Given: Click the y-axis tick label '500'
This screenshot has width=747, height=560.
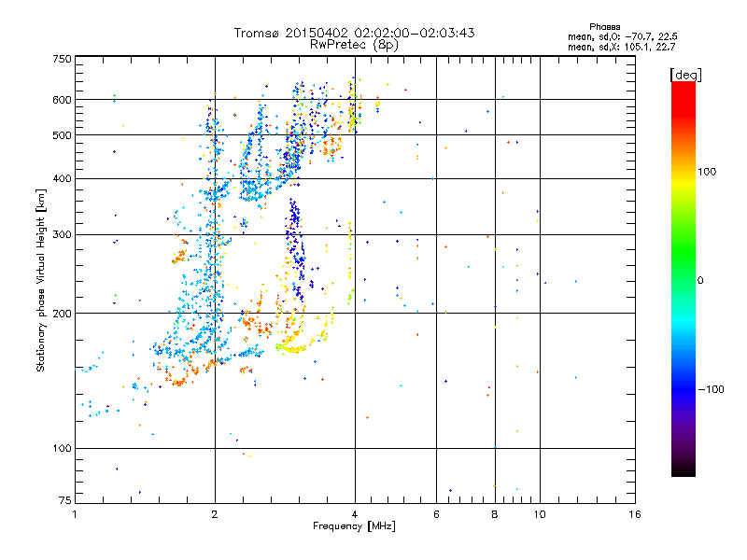Looking at the screenshot, I should (x=62, y=135).
